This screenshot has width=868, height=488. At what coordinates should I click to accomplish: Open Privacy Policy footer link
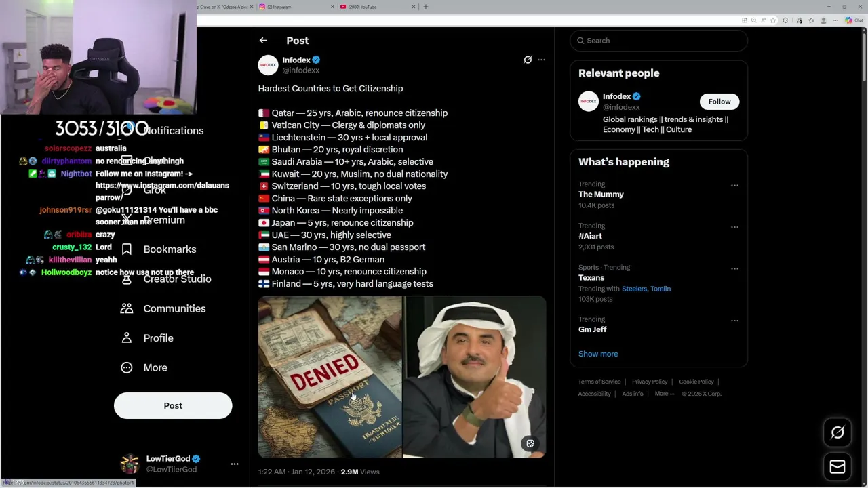pyautogui.click(x=650, y=382)
